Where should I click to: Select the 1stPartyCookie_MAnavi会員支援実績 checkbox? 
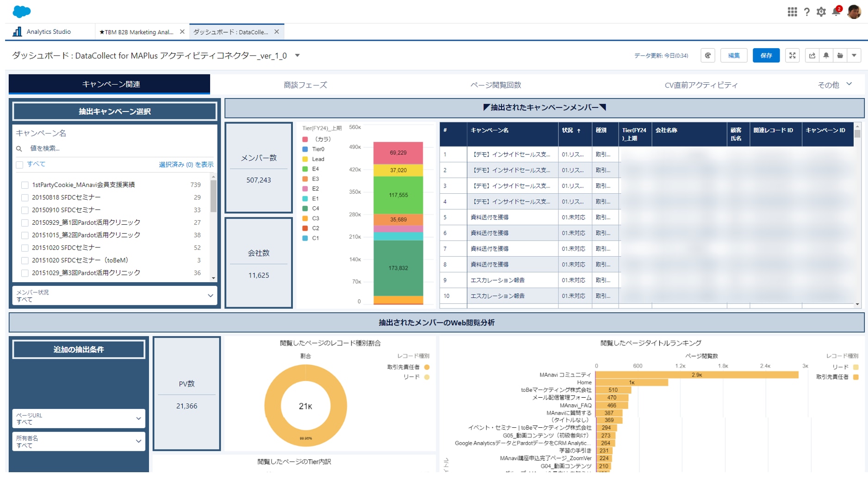[x=25, y=185]
